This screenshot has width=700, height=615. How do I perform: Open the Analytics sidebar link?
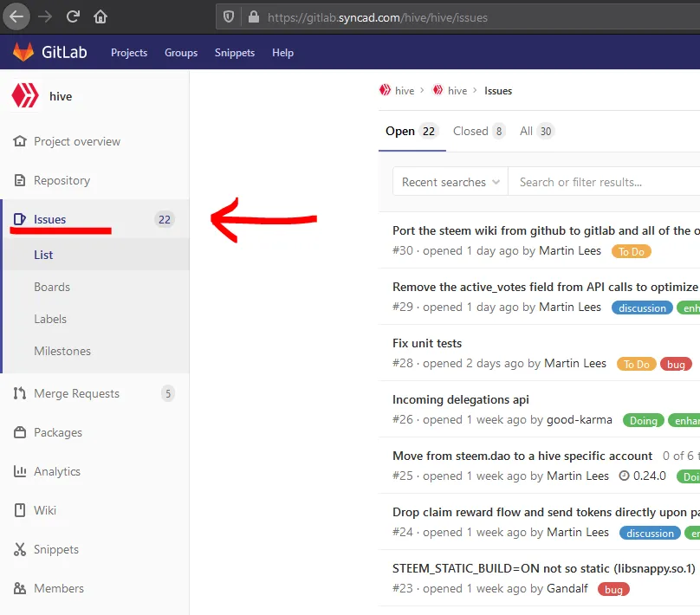click(x=57, y=471)
